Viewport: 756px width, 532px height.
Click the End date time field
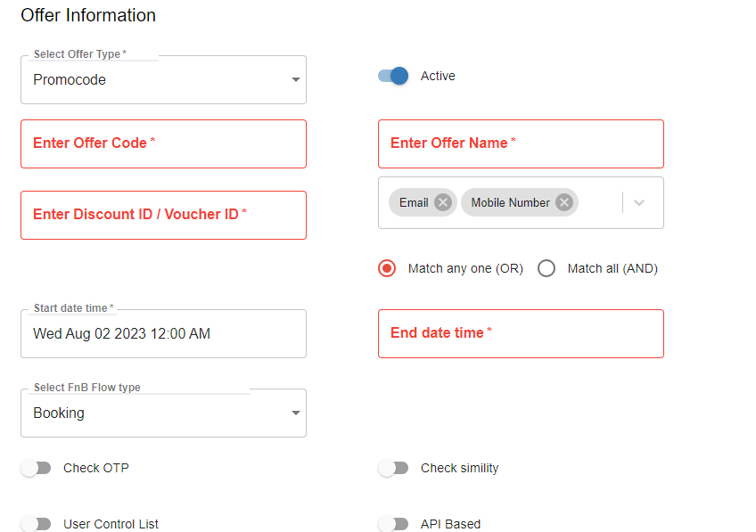point(521,333)
